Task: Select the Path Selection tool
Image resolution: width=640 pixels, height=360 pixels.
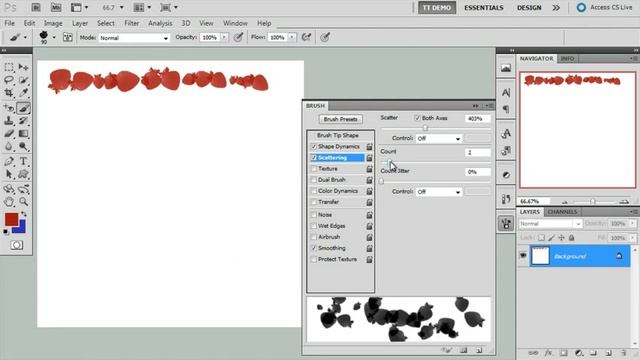Action: pyautogui.click(x=9, y=174)
